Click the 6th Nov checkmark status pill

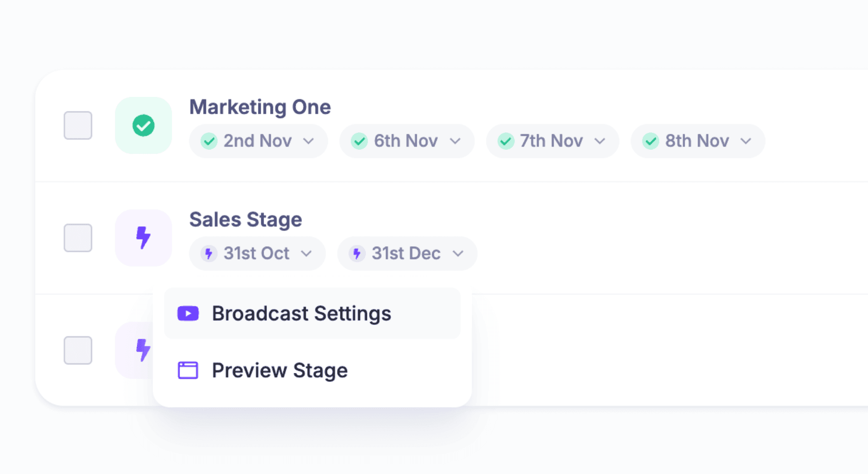pos(406,141)
